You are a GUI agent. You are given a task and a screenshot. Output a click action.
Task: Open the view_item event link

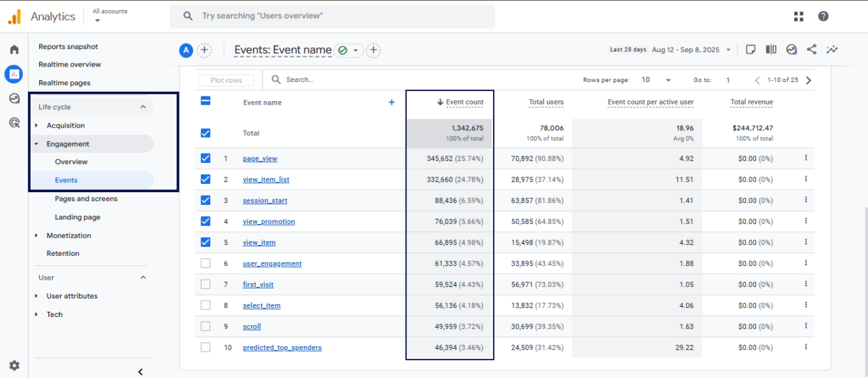(259, 242)
